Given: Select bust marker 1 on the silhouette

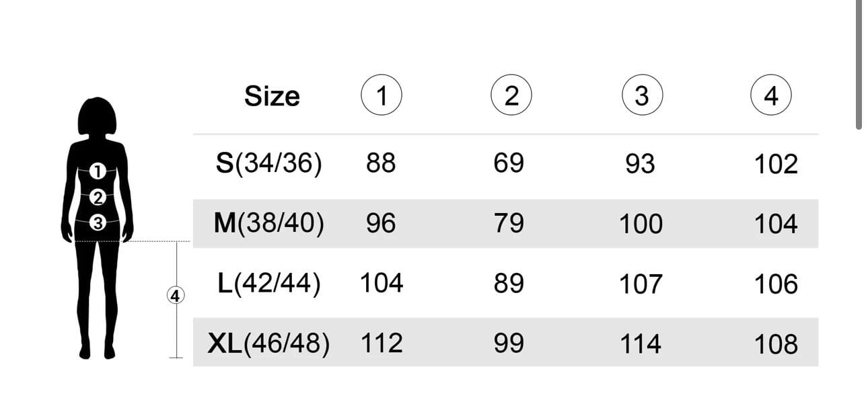Looking at the screenshot, I should pyautogui.click(x=98, y=171).
